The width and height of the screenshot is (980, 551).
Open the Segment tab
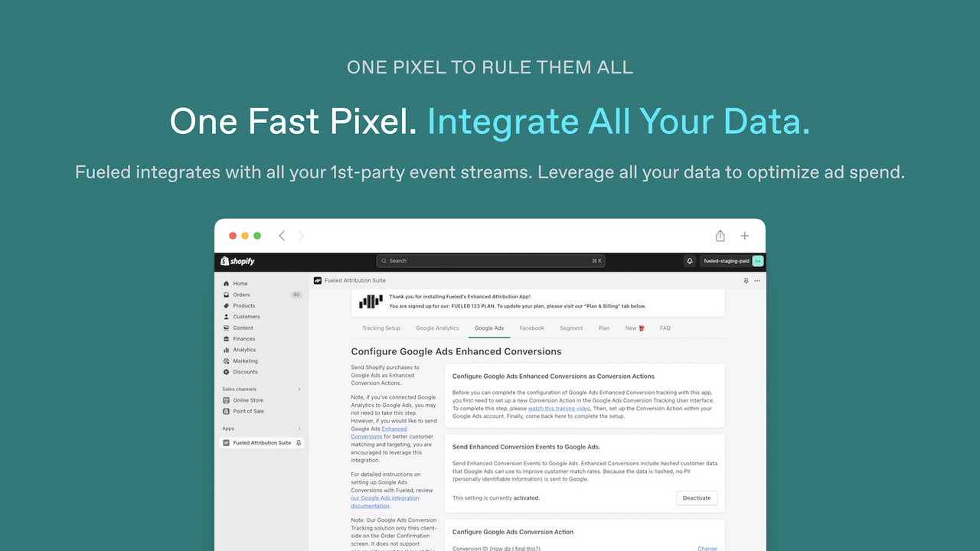click(x=571, y=328)
